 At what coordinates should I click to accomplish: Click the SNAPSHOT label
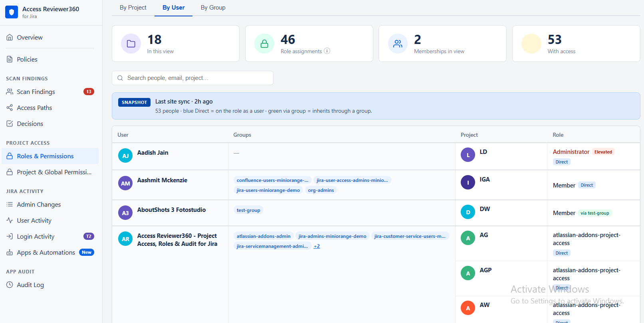tap(134, 102)
